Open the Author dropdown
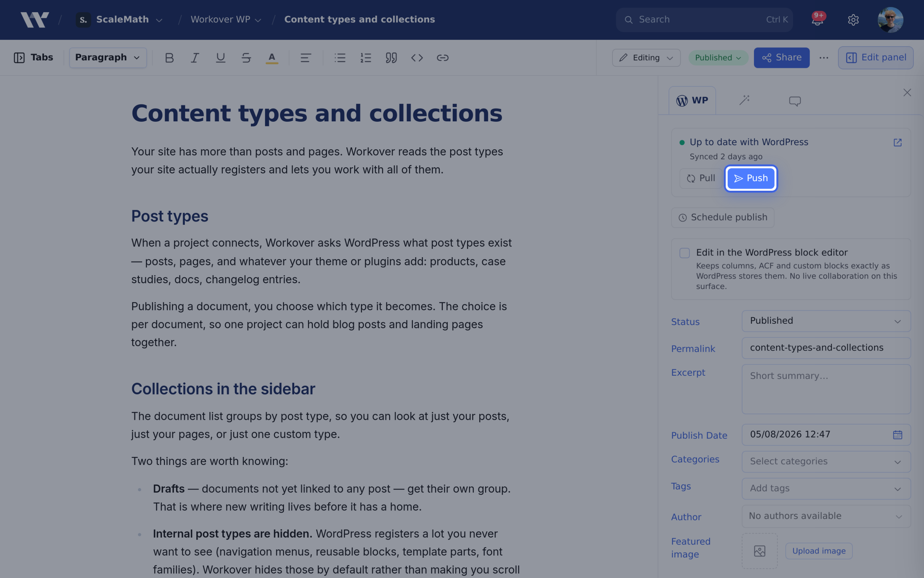This screenshot has height=578, width=924. click(826, 517)
